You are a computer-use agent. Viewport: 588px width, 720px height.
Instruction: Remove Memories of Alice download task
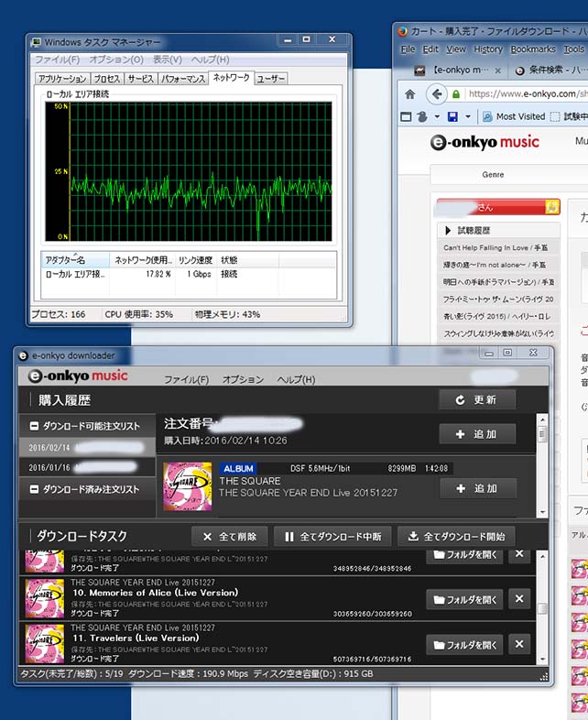[519, 599]
